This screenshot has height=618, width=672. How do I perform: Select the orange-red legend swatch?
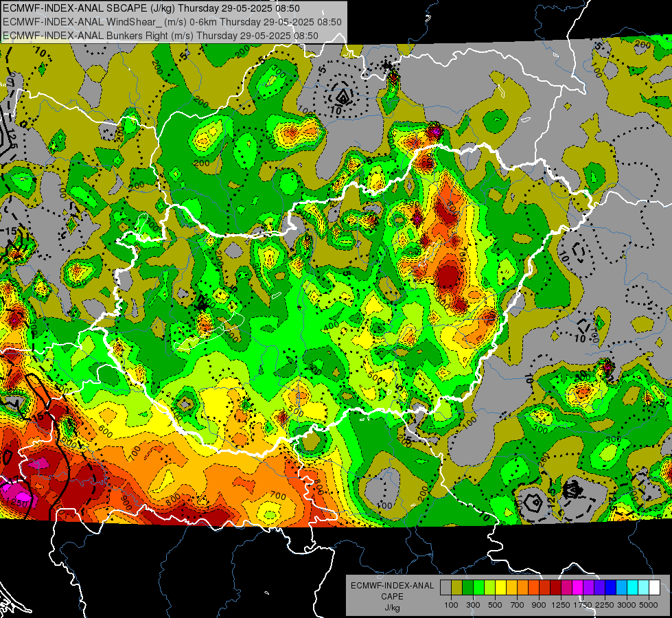[x=533, y=588]
